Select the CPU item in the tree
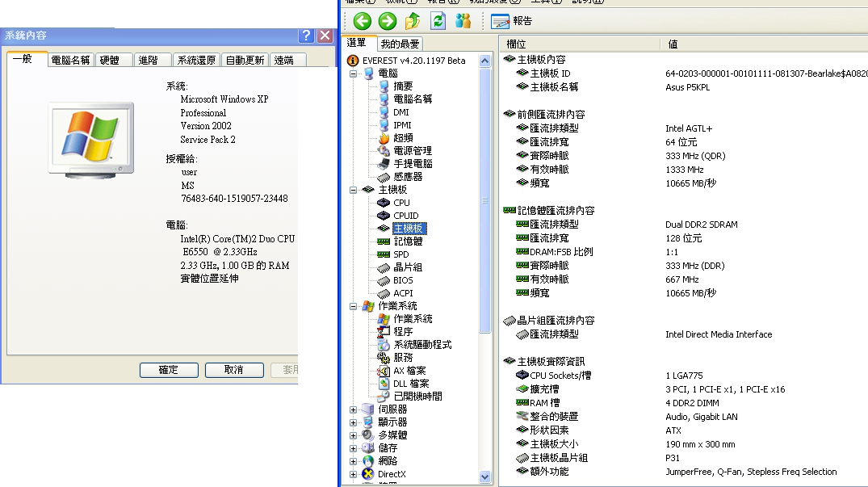Viewport: 868px width, 487px height. pyautogui.click(x=401, y=203)
